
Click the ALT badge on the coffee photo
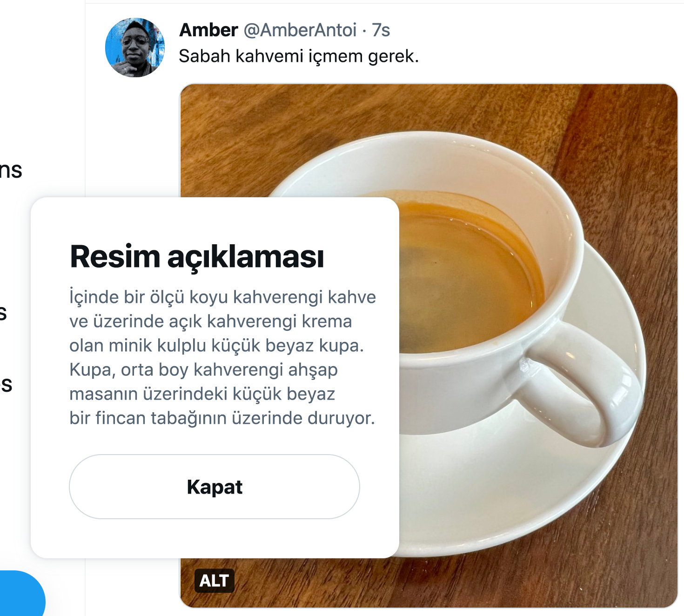[214, 581]
